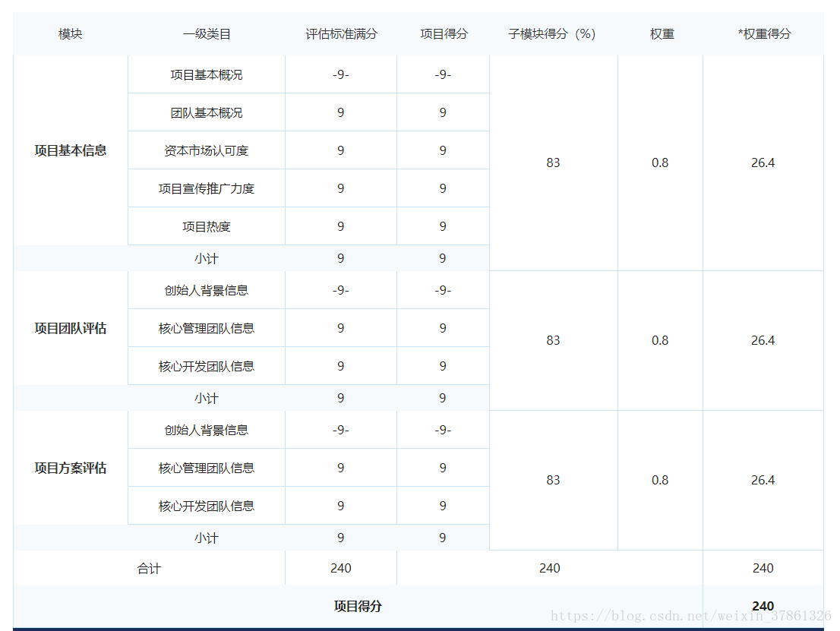840x631 pixels.
Task: Click the 子模块得分 (%) column header
Action: (552, 33)
